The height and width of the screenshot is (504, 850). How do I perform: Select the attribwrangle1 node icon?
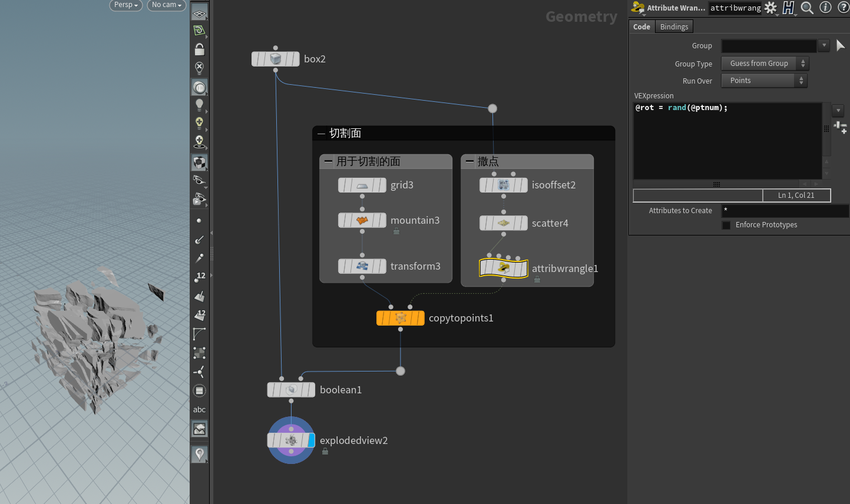[504, 268]
